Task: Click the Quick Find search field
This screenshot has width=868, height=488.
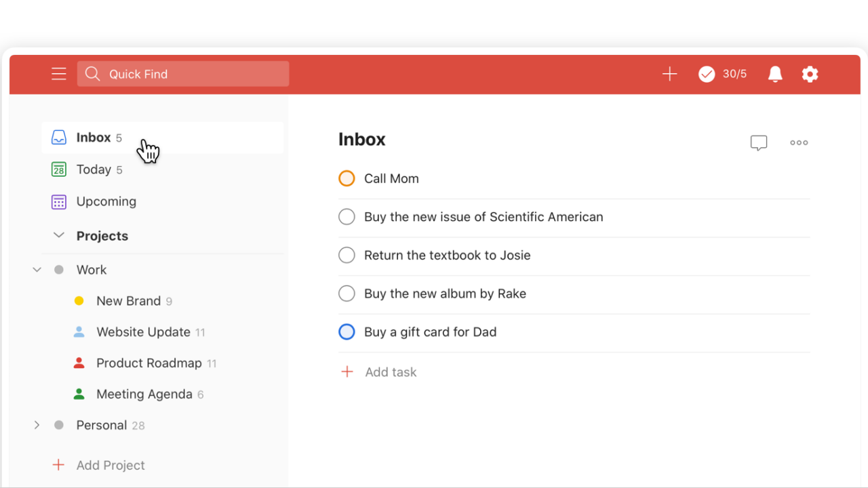Action: coord(183,74)
